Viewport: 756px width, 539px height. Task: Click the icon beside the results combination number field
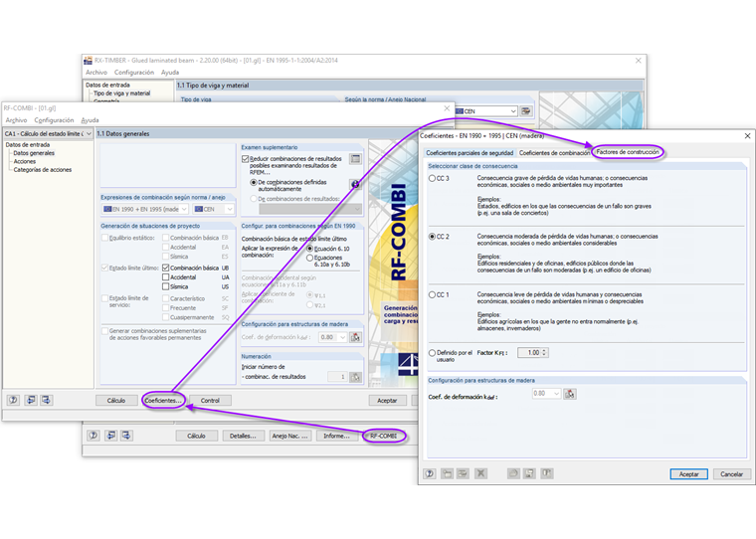pyautogui.click(x=356, y=377)
